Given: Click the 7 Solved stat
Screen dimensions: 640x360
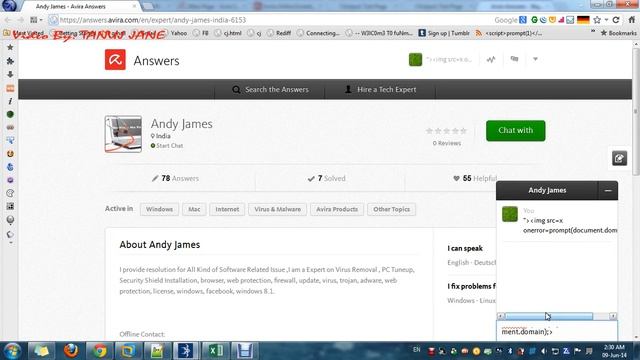Looking at the screenshot, I should coord(327,178).
